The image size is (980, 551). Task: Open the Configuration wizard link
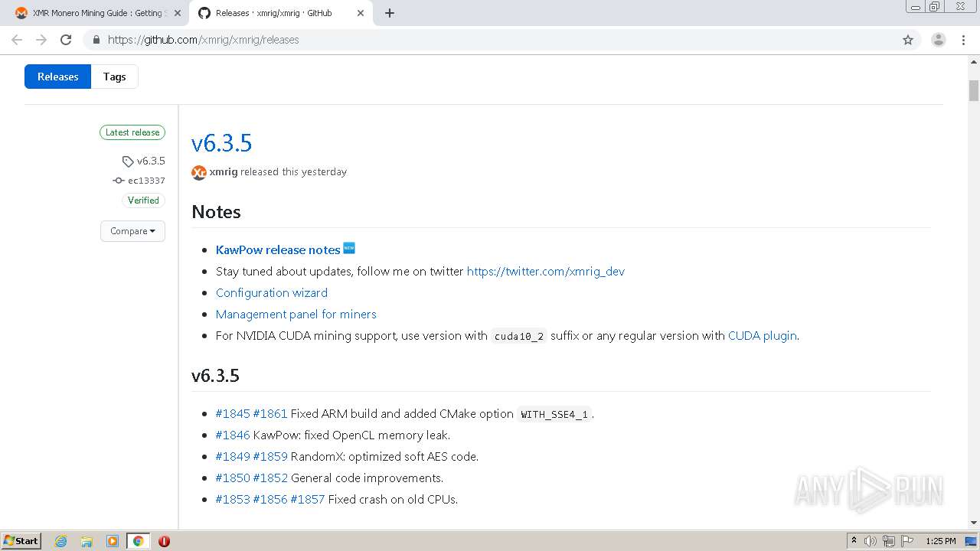point(272,292)
